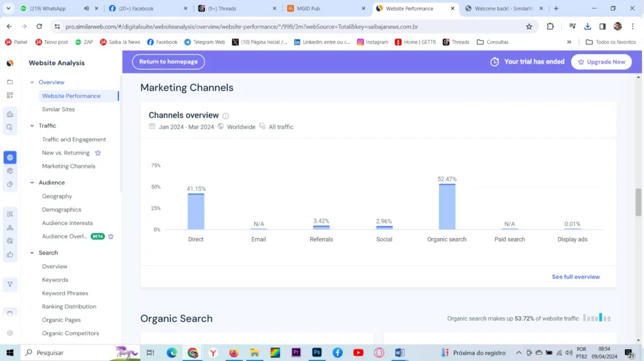
Task: Click the Similarweb logo in the sidebar
Action: tap(10, 64)
